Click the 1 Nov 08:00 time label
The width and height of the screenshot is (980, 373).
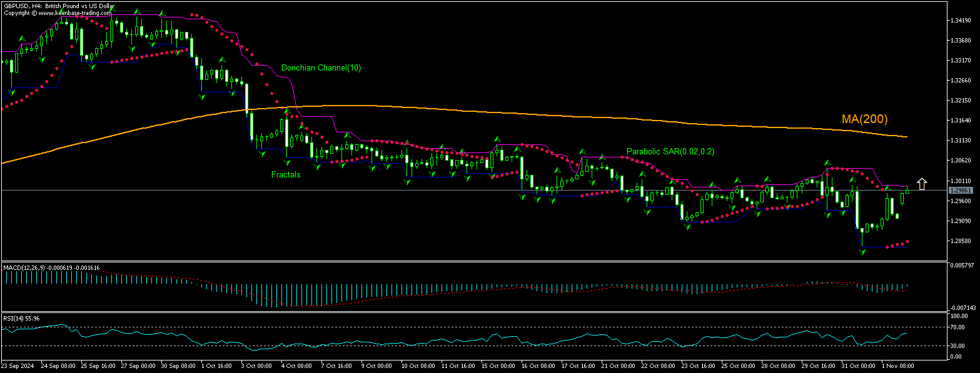pyautogui.click(x=897, y=365)
